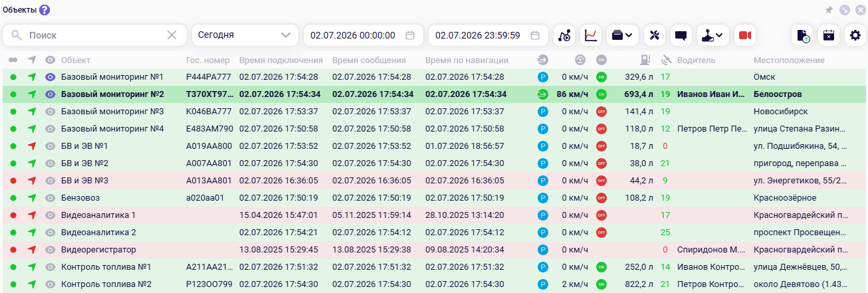
Task: Sort by Время подключения column header
Action: [281, 60]
